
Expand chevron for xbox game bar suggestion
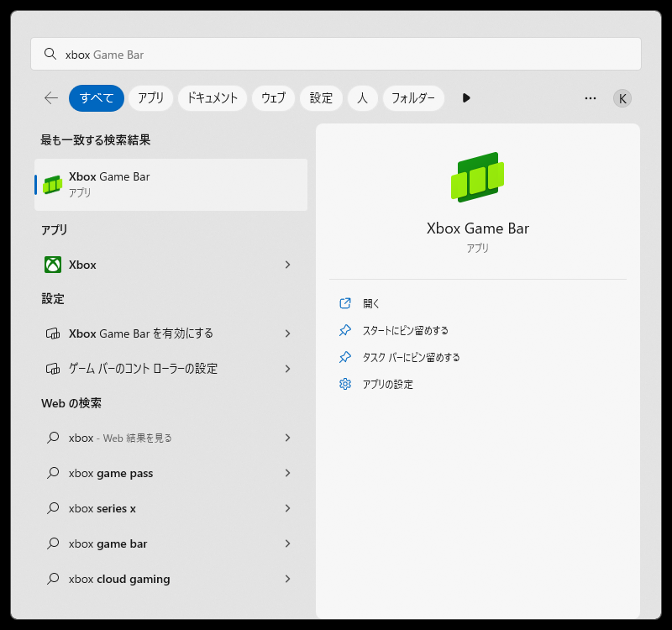(x=287, y=543)
